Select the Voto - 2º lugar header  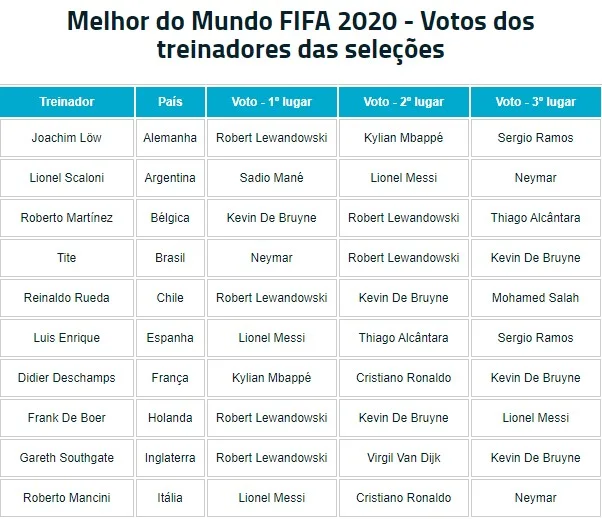click(x=403, y=102)
